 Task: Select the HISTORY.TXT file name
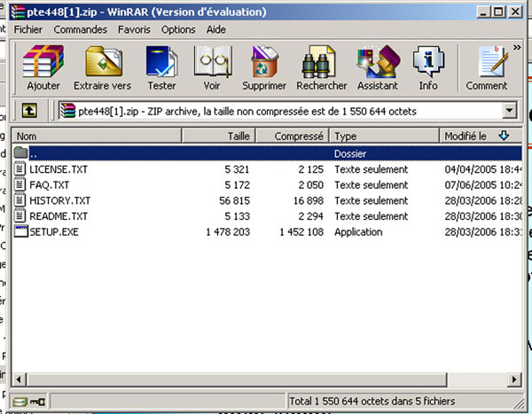[59, 200]
